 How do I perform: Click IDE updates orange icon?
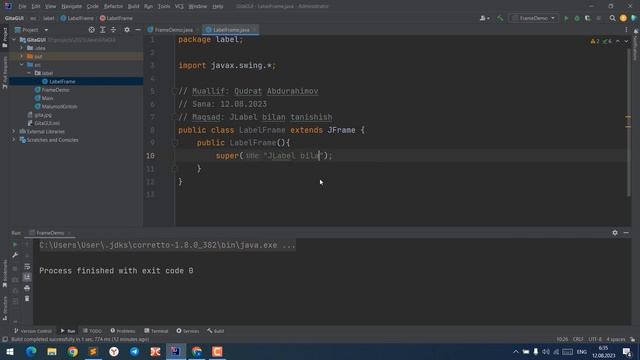click(x=623, y=18)
